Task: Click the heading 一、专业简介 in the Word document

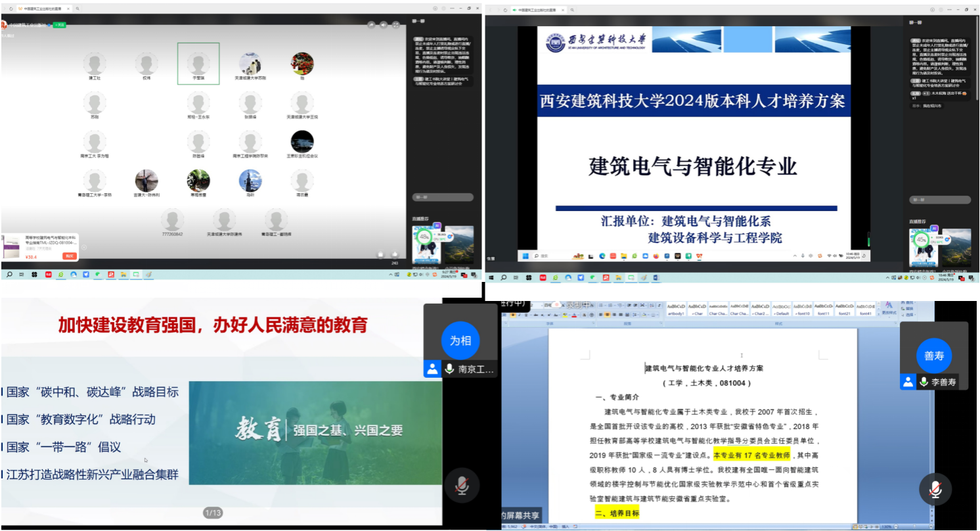Action: pos(617,397)
